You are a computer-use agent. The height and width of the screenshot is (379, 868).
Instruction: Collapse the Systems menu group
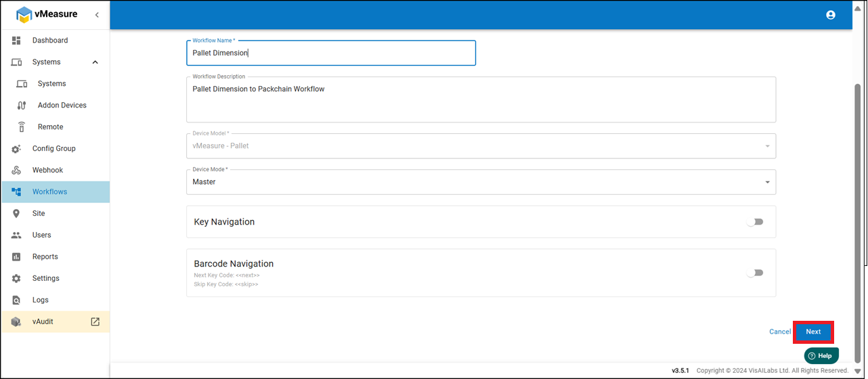pos(95,62)
